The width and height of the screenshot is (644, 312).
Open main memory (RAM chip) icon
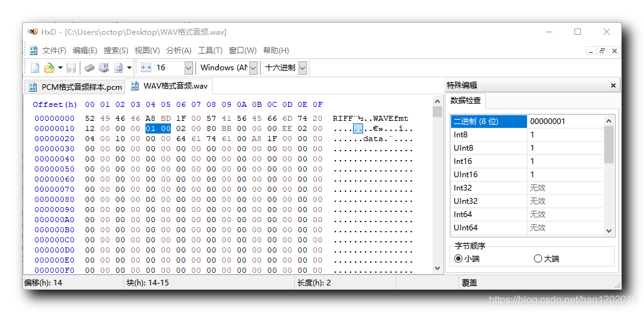pos(90,68)
